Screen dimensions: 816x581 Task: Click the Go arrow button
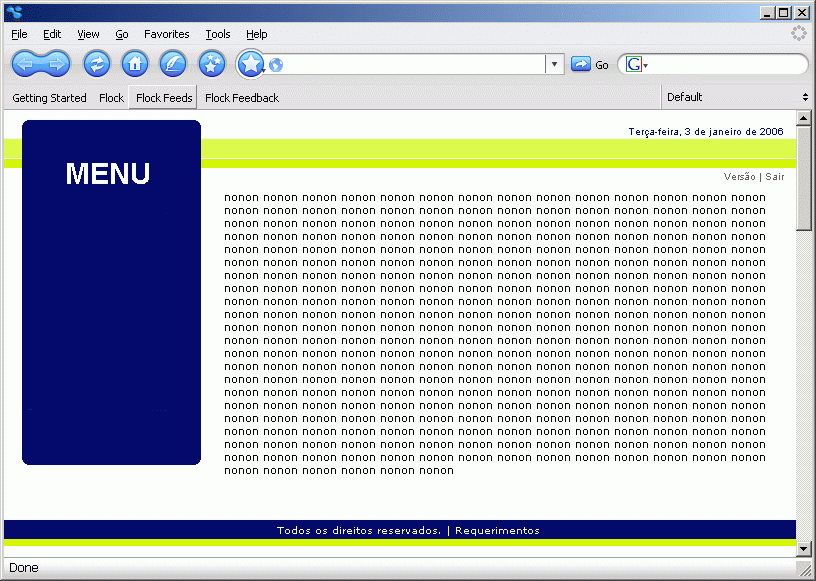[x=589, y=65]
